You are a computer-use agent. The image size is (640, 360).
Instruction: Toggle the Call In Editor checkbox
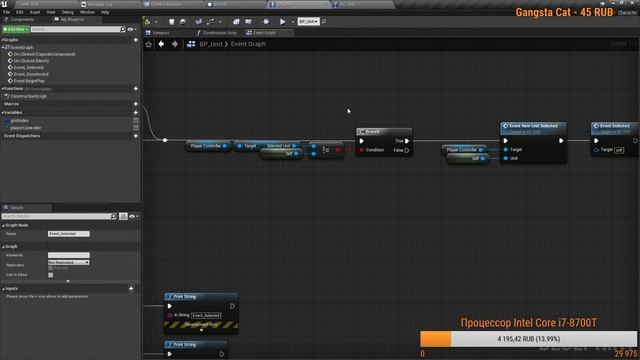click(51, 275)
